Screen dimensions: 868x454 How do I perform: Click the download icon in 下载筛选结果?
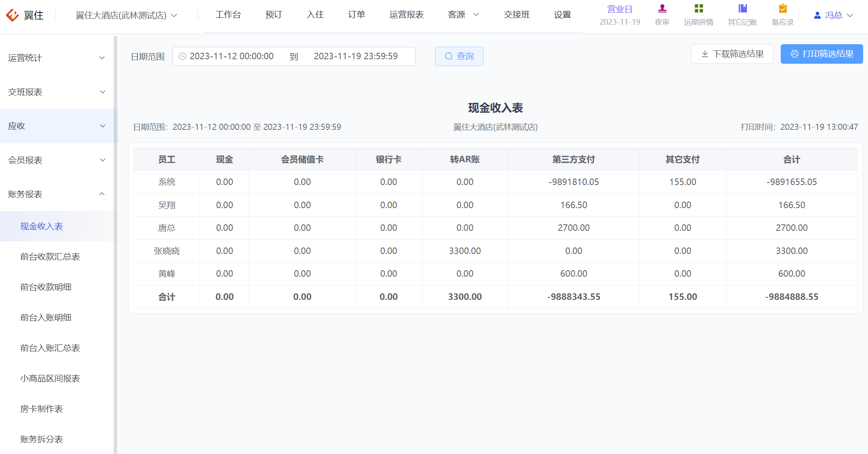(705, 54)
